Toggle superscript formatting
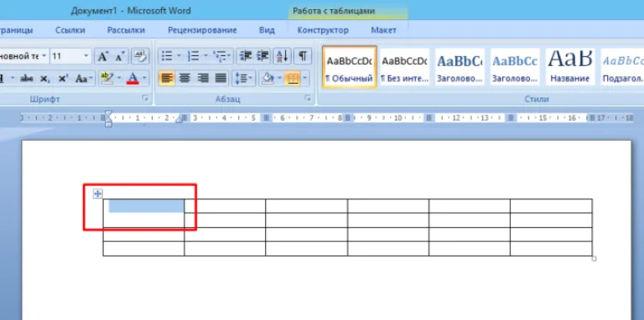The width and height of the screenshot is (644, 320). pyautogui.click(x=63, y=79)
